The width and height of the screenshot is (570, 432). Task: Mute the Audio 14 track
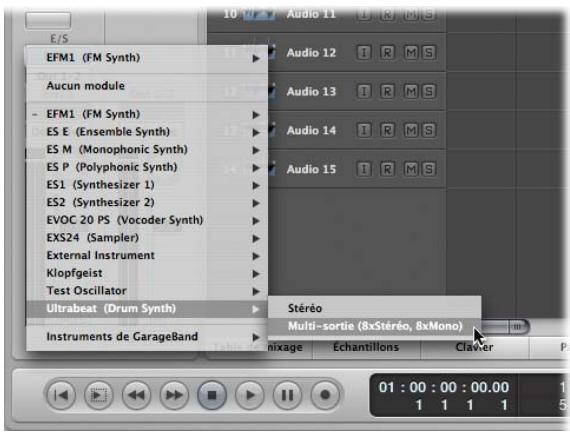coord(411,130)
